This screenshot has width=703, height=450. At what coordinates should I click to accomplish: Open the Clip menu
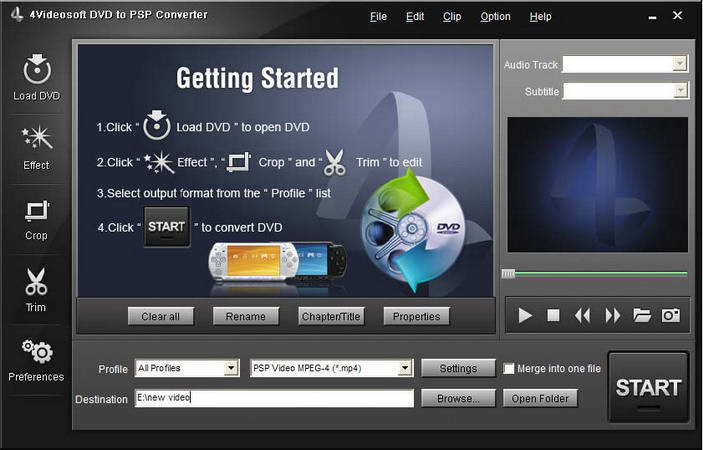tap(452, 17)
